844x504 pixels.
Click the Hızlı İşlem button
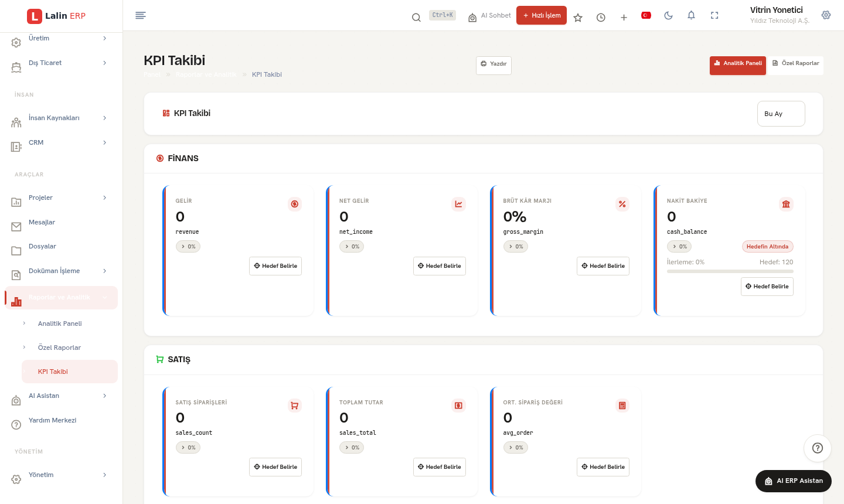click(x=542, y=15)
